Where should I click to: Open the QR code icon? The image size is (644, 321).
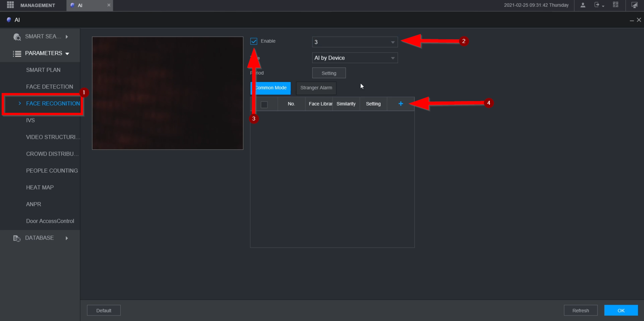pyautogui.click(x=615, y=5)
